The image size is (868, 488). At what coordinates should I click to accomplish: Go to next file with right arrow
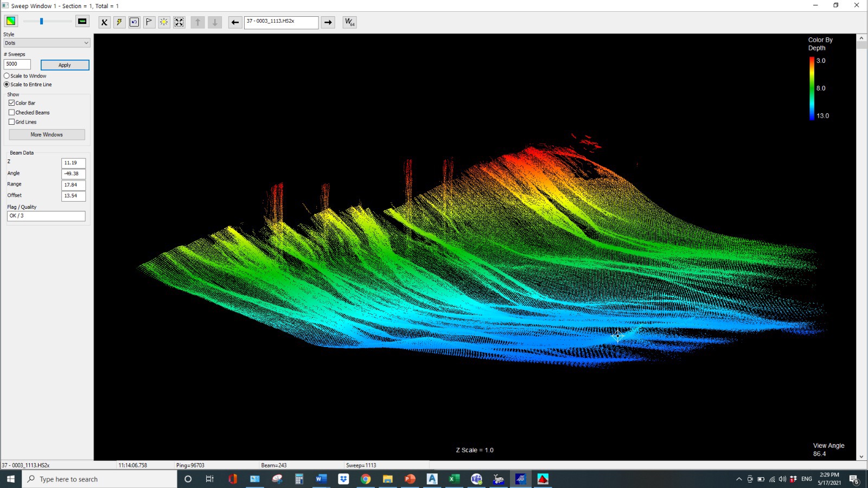coord(328,22)
